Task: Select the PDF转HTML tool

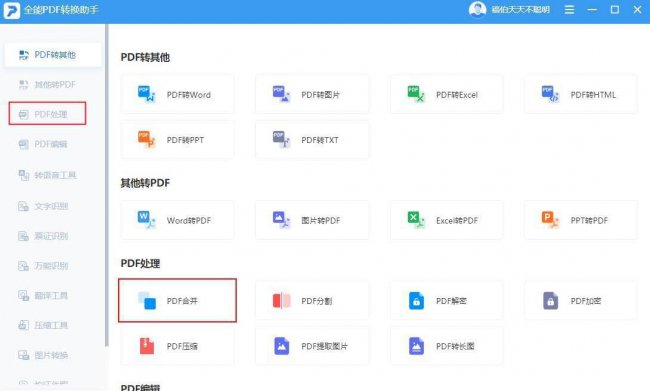Action: pos(581,95)
